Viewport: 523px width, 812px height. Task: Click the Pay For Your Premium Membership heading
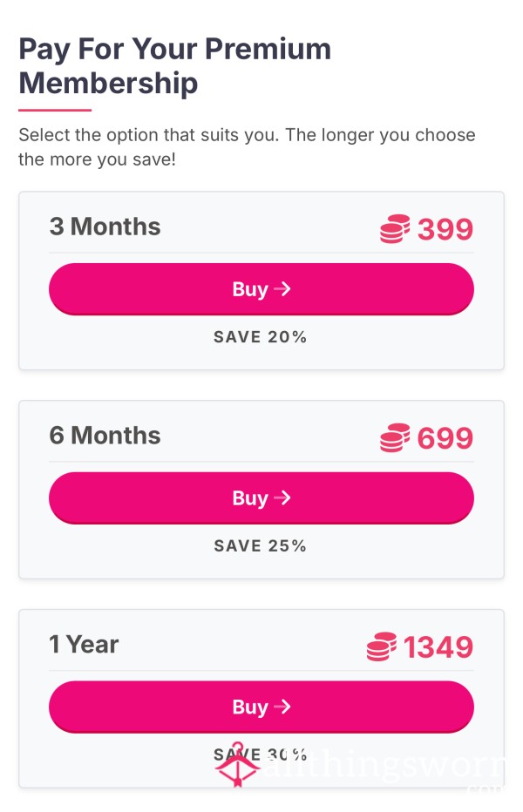point(174,65)
